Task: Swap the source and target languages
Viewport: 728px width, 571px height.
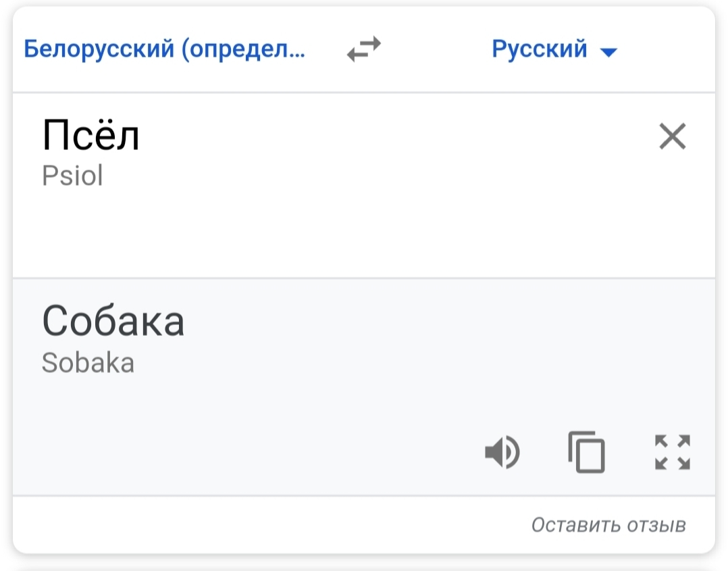Action: click(364, 49)
